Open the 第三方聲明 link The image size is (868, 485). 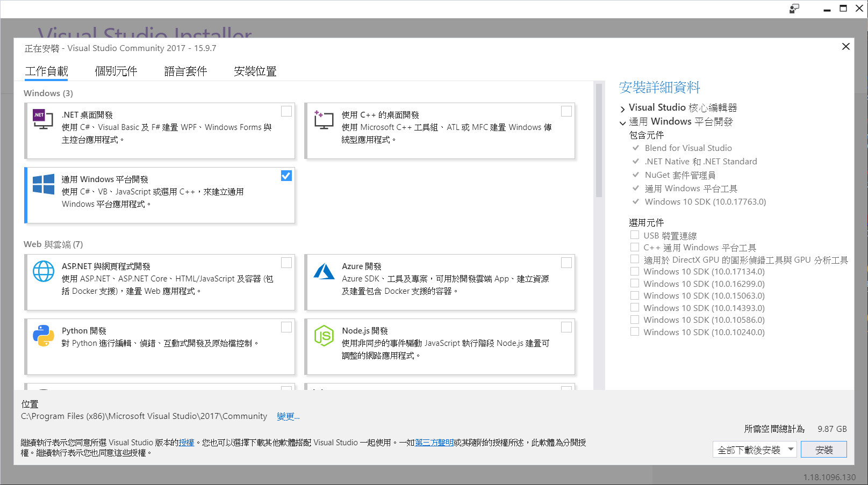[434, 443]
